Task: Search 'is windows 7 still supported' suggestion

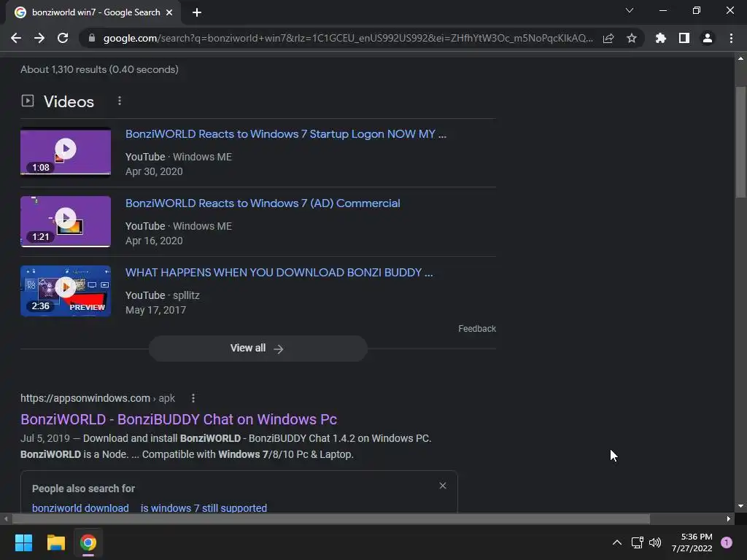Action: (204, 508)
